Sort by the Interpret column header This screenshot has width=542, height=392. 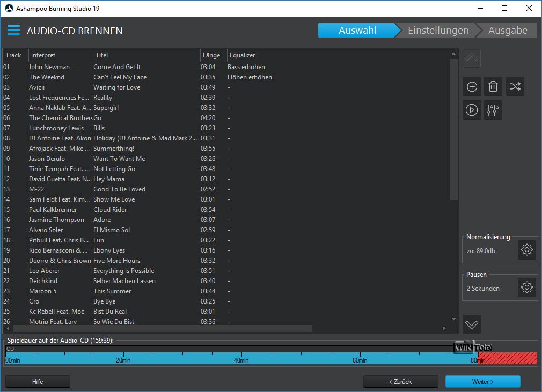[x=61, y=55]
